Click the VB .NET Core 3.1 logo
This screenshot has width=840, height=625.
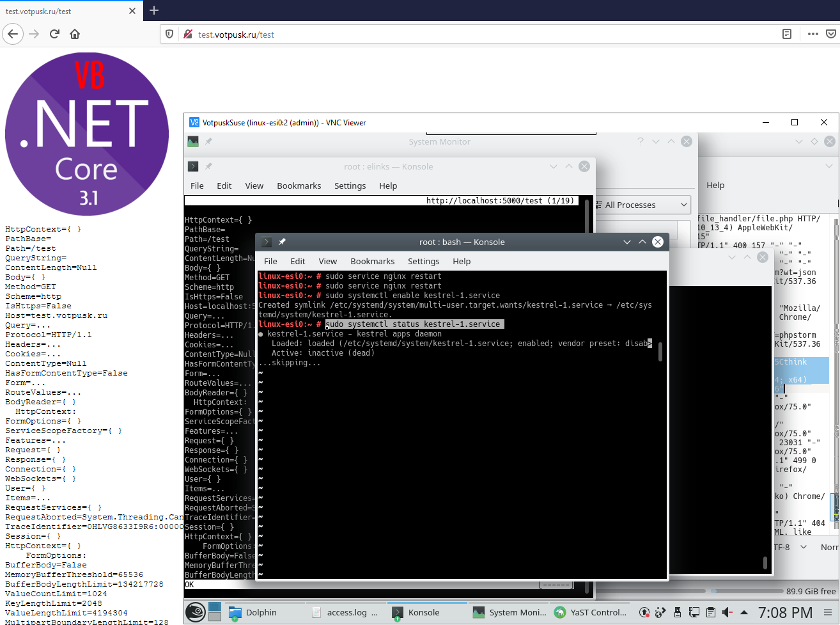coord(87,134)
